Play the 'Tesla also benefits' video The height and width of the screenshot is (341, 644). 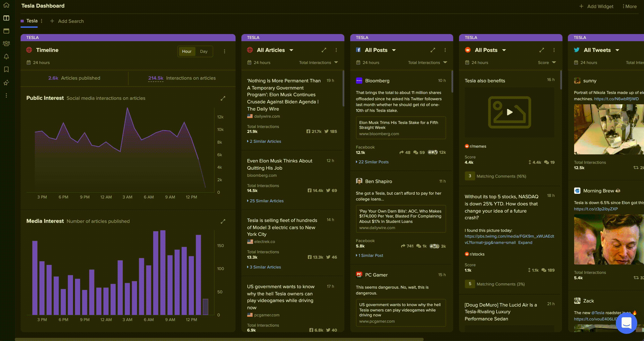pyautogui.click(x=509, y=112)
